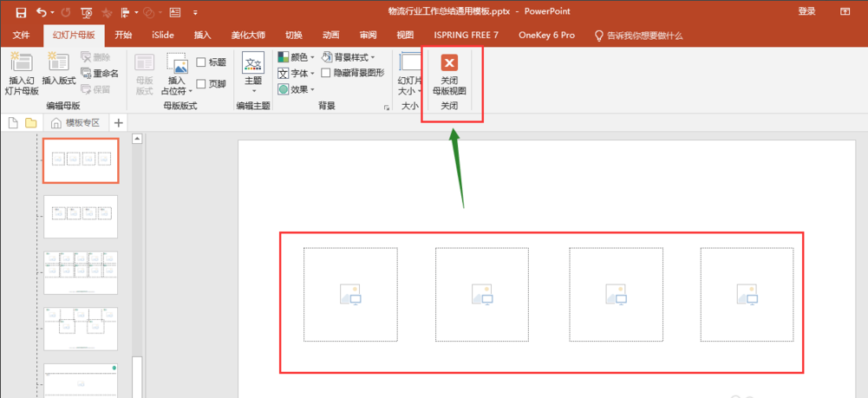The image size is (868, 398).
Task: Click the greyed Redo icon
Action: point(65,11)
